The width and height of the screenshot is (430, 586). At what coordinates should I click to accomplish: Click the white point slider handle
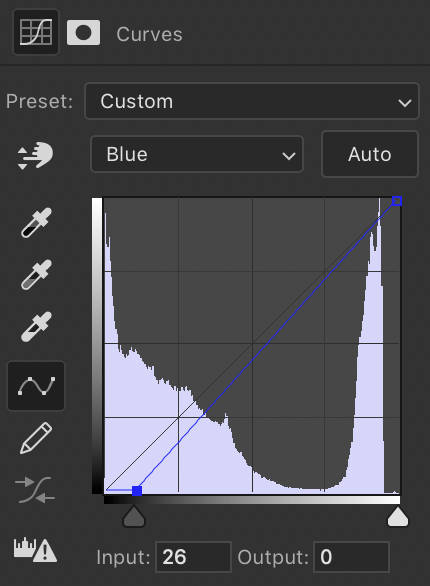point(398,516)
